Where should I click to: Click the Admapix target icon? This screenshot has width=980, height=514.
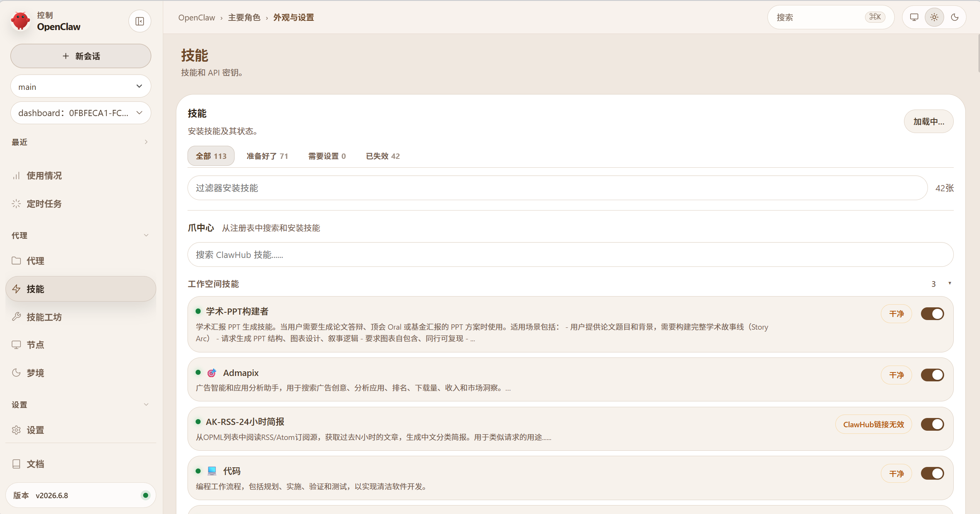212,373
